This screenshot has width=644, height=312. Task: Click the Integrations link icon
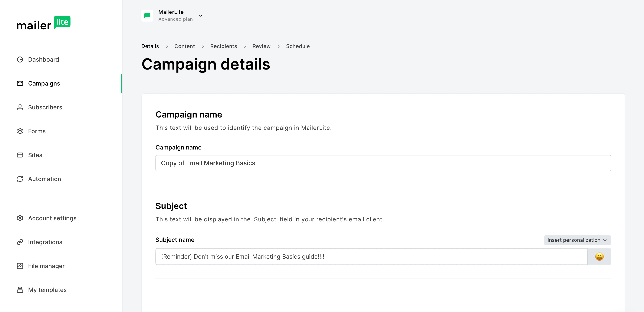click(20, 242)
